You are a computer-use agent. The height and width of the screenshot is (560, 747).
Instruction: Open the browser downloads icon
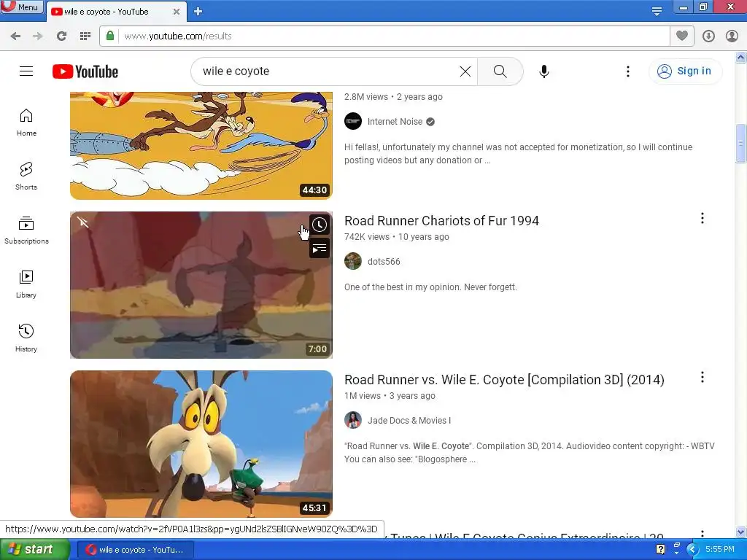pyautogui.click(x=708, y=36)
